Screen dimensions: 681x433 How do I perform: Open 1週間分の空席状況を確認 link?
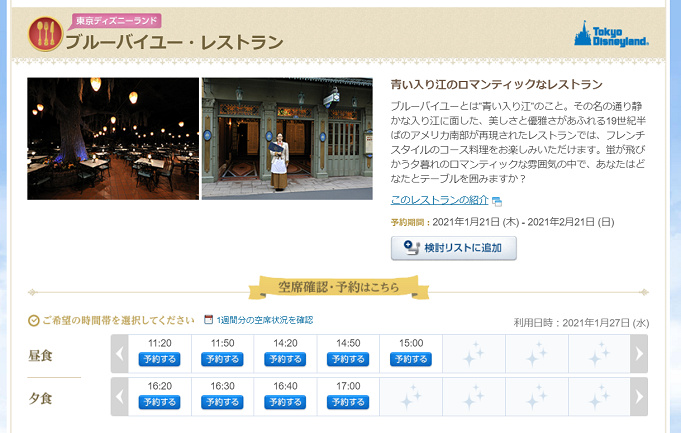264,320
